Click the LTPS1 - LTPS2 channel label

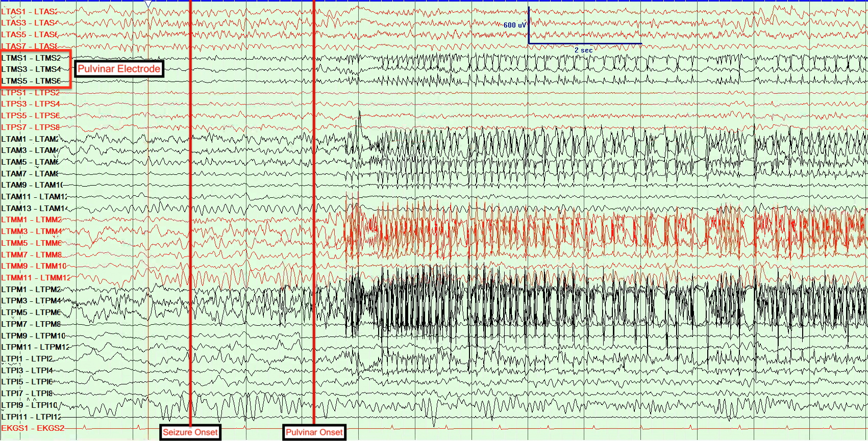click(x=30, y=93)
